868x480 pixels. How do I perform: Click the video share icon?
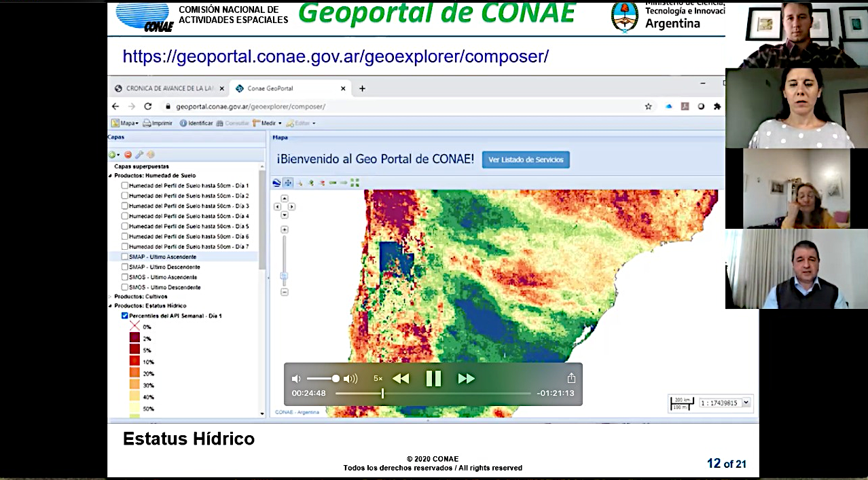571,378
